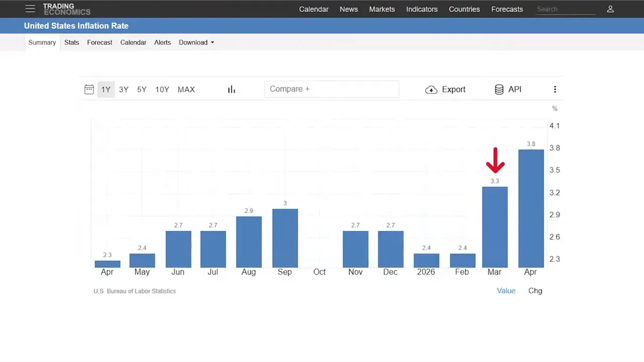
Task: Click the August bar labeled 2.9
Action: pos(249,242)
